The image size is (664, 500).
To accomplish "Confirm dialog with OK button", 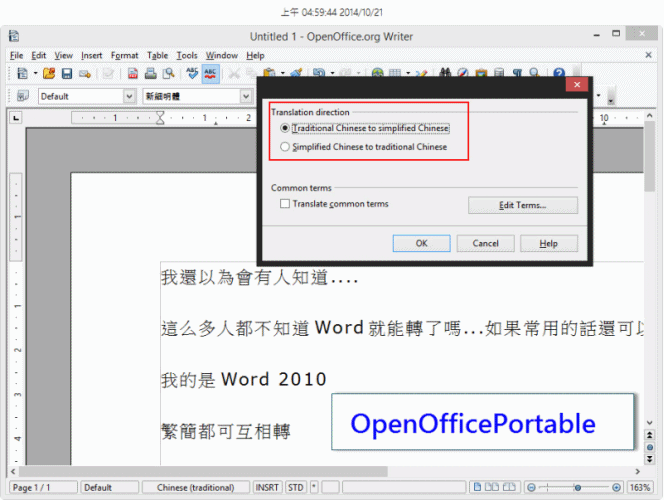I will [421, 243].
